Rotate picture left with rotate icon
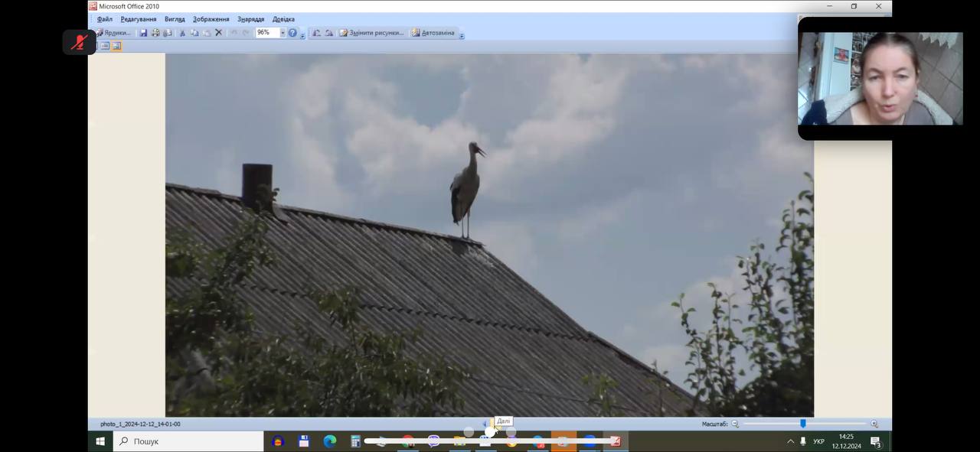Viewport: 980px width, 452px height. [x=316, y=33]
